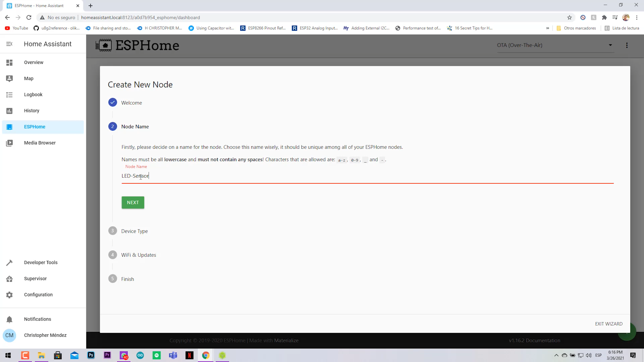Open the Logbook panel
Image resolution: width=644 pixels, height=362 pixels.
pyautogui.click(x=33, y=95)
